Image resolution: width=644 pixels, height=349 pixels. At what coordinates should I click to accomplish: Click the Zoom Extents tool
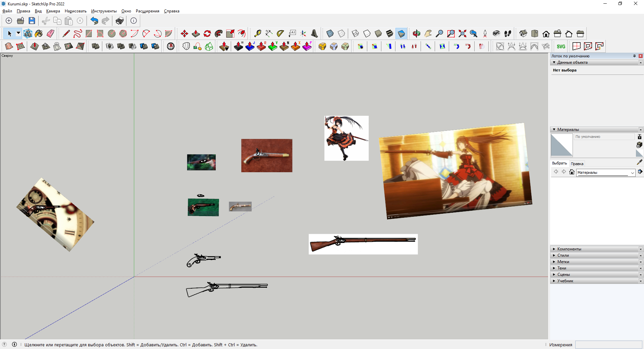click(x=462, y=34)
